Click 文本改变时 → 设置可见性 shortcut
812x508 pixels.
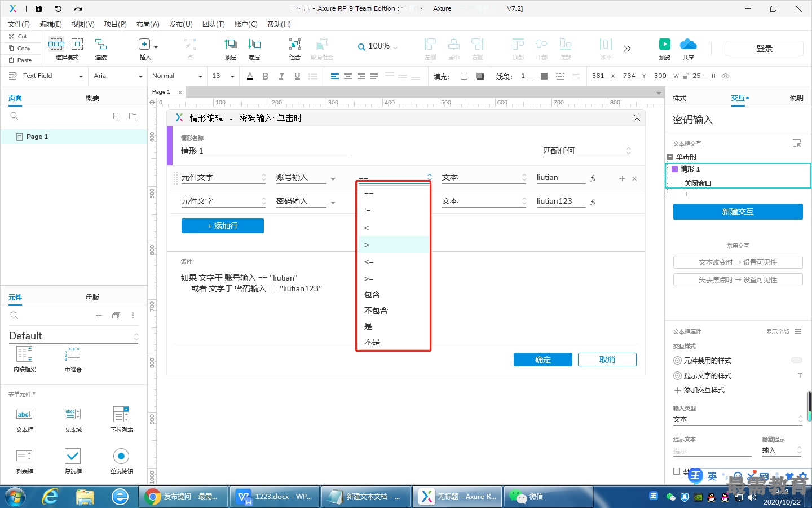click(738, 262)
